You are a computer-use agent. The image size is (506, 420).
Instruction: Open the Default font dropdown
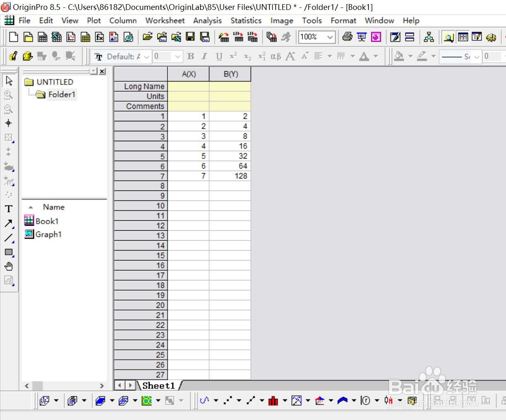tap(146, 56)
